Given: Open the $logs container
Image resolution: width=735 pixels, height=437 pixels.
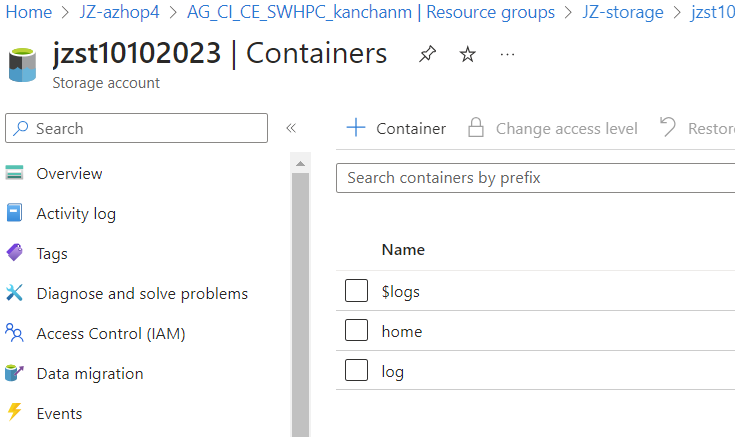Looking at the screenshot, I should tap(400, 292).
